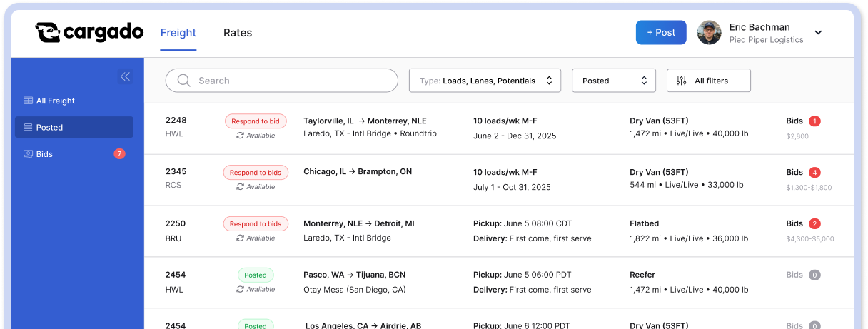Click the magnifier icon in the search bar
Image resolution: width=868 pixels, height=329 pixels.
coord(183,81)
